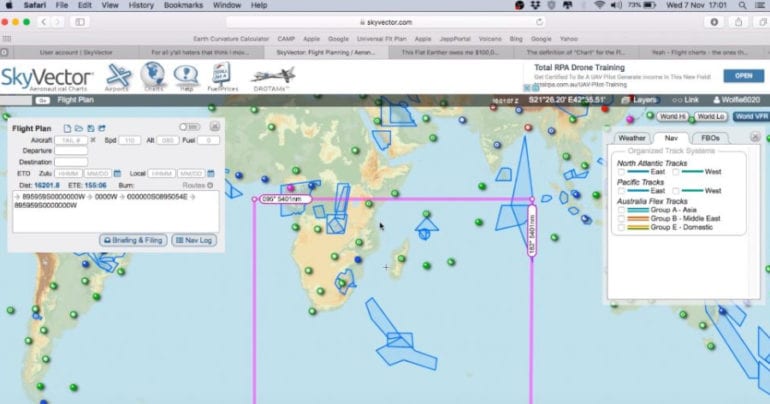Image resolution: width=770 pixels, height=404 pixels.
Task: Switch to the Weather tab
Action: [x=632, y=137]
